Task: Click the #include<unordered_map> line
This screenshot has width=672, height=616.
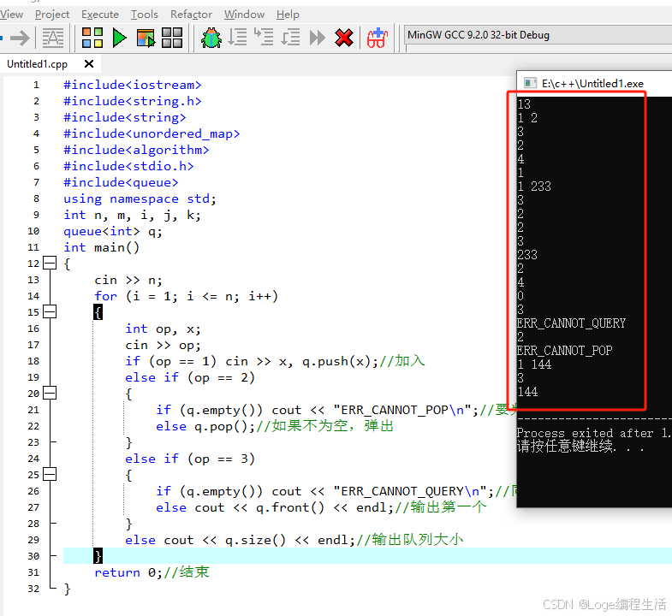Action: coord(152,133)
